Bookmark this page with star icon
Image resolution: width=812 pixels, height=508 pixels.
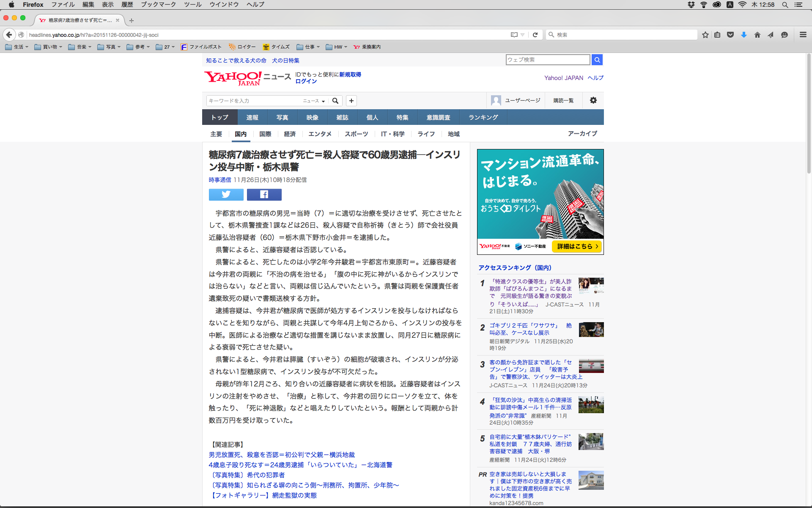[x=705, y=35]
